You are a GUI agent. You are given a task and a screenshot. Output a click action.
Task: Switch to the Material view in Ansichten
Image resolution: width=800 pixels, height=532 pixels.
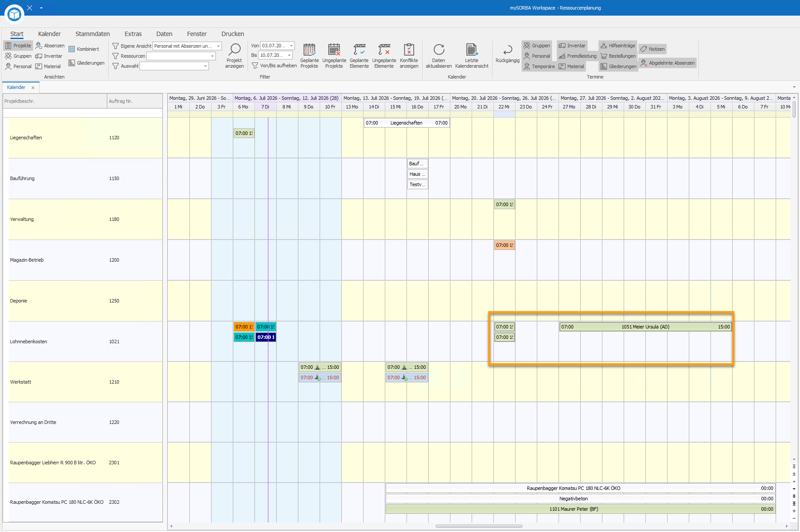pos(48,66)
